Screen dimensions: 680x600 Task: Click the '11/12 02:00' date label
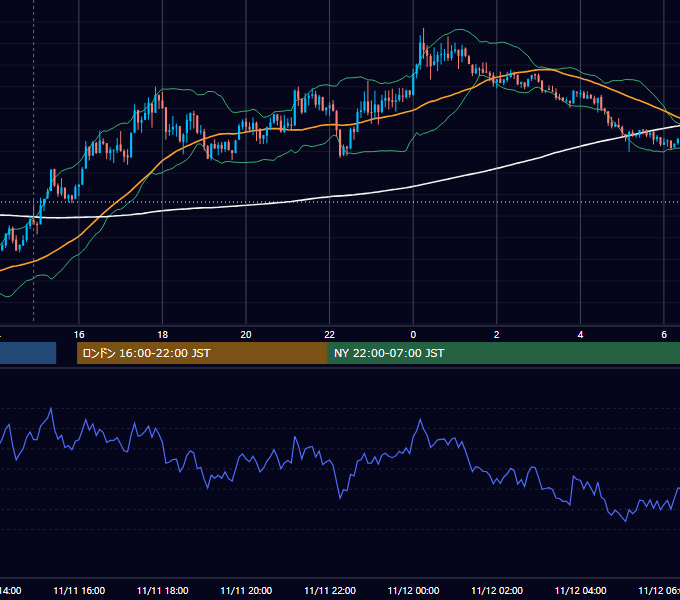point(497,590)
